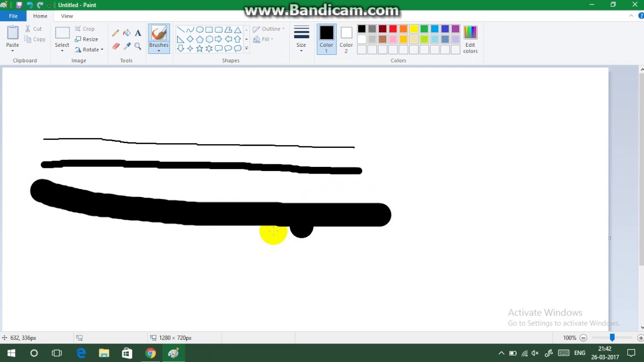Choose the Rounded rectangle shape
This screenshot has height=362, width=644.
tap(219, 30)
